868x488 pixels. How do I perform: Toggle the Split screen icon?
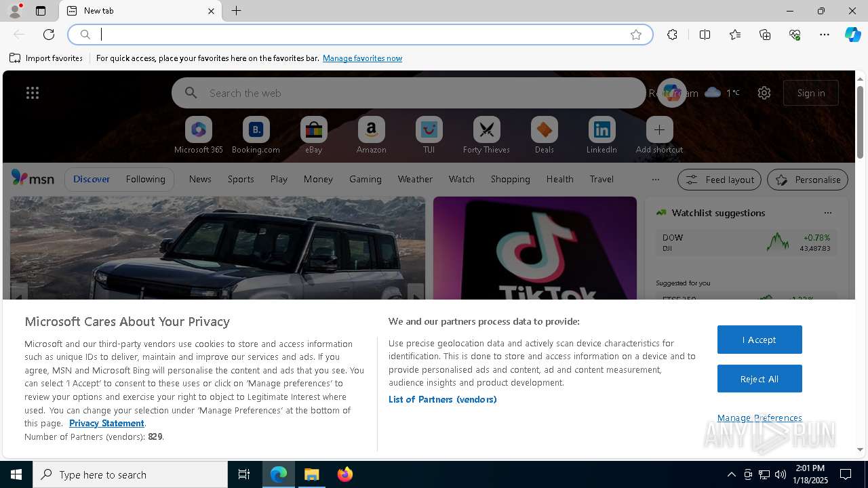(x=705, y=35)
